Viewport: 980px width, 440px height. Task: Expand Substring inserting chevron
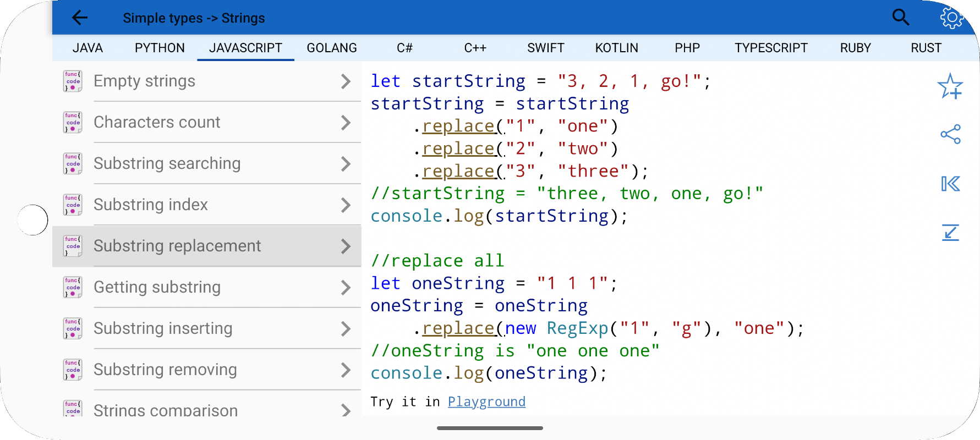coord(346,328)
